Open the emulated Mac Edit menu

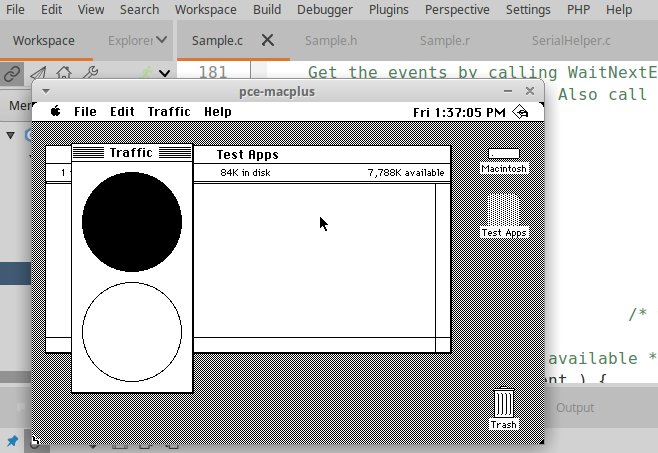122,112
